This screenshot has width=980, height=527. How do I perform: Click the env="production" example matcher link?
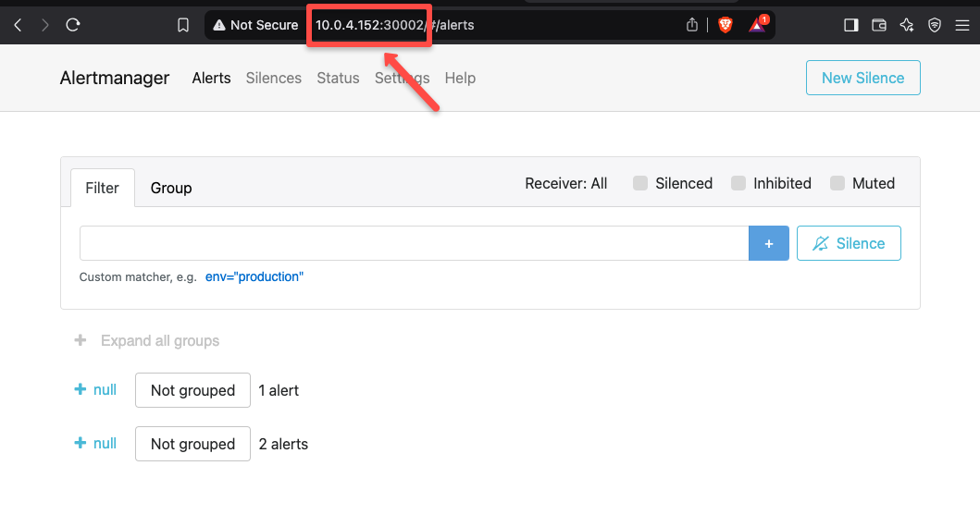click(x=254, y=276)
